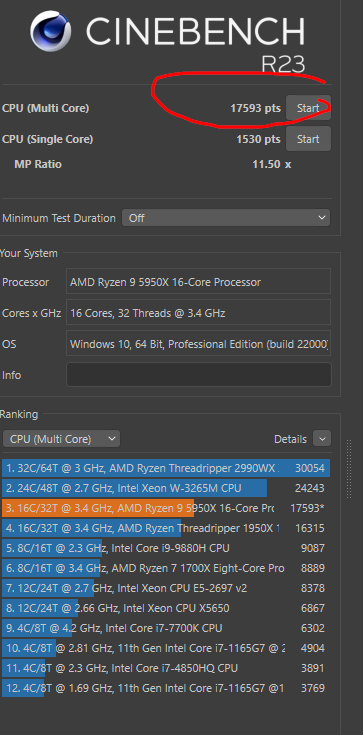Select the Xeon CPU E5-2697 v2 ranking row
363x735 pixels.
coord(166,588)
